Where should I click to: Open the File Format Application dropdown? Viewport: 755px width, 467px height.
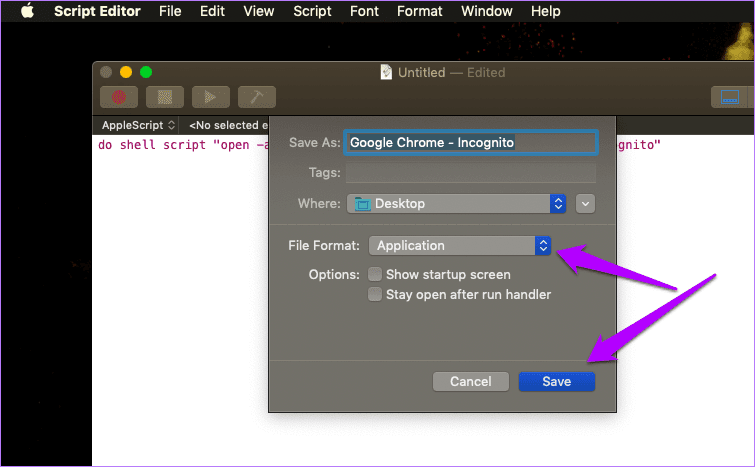[x=460, y=246]
